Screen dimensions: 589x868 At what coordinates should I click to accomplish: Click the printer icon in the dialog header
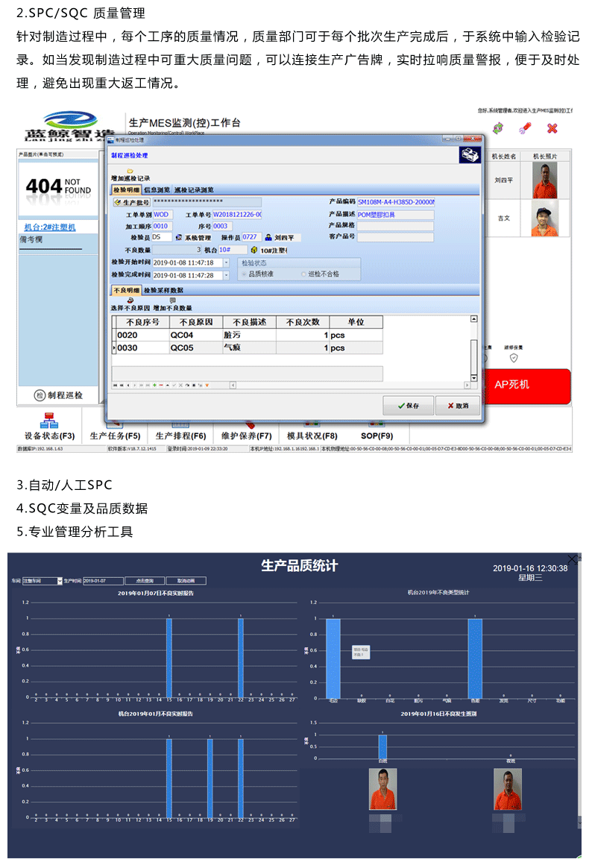tap(469, 155)
